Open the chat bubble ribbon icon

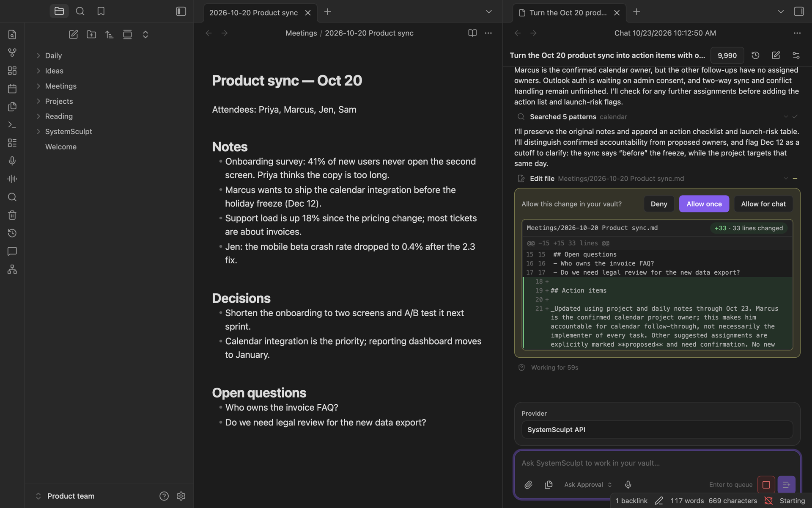tap(12, 251)
